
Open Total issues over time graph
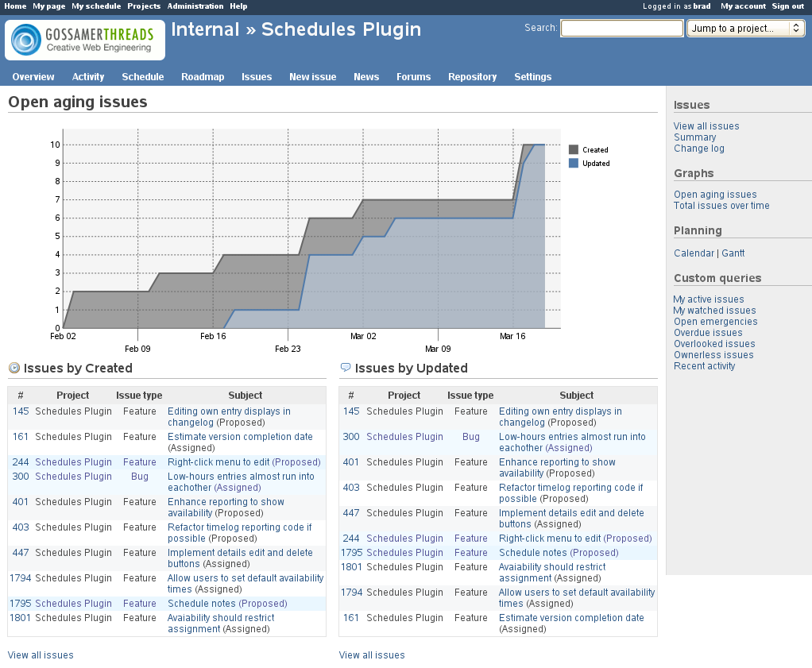click(721, 206)
